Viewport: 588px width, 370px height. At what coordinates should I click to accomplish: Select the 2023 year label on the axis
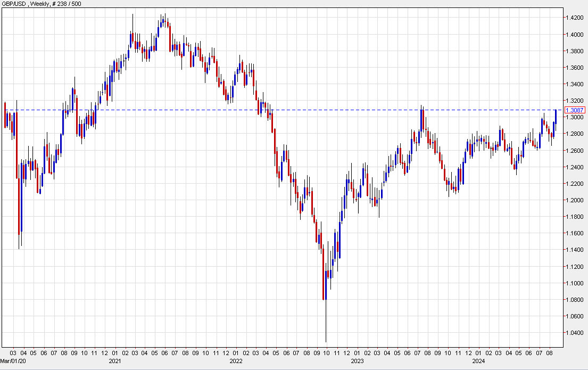click(357, 361)
